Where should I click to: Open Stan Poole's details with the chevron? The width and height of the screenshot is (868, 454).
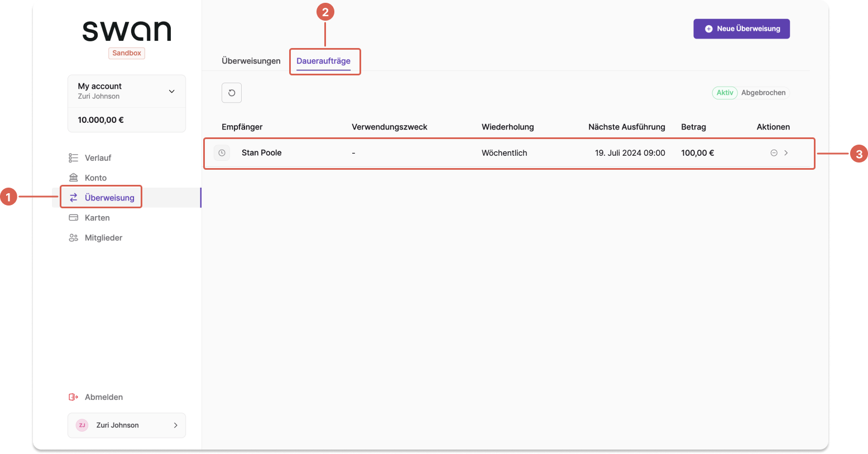[786, 153]
